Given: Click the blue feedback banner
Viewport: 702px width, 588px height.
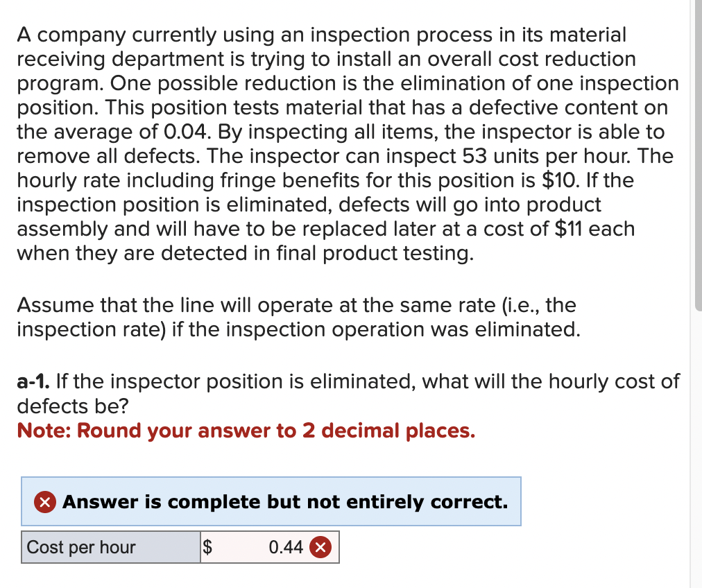Looking at the screenshot, I should coord(271,501).
